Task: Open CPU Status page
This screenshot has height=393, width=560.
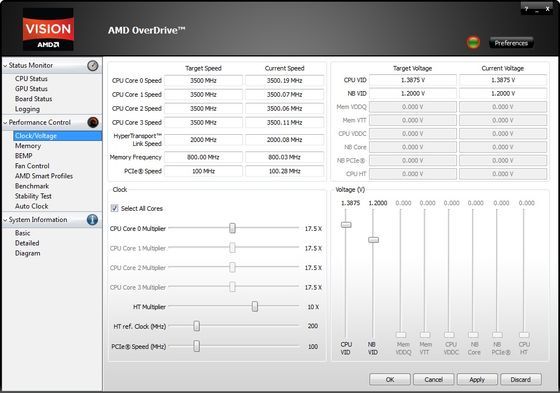Action: click(31, 79)
